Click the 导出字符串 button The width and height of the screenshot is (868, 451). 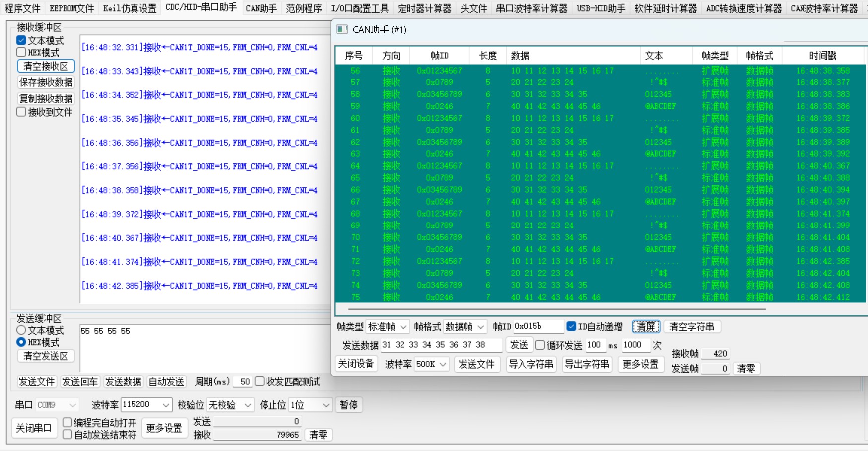click(x=587, y=364)
